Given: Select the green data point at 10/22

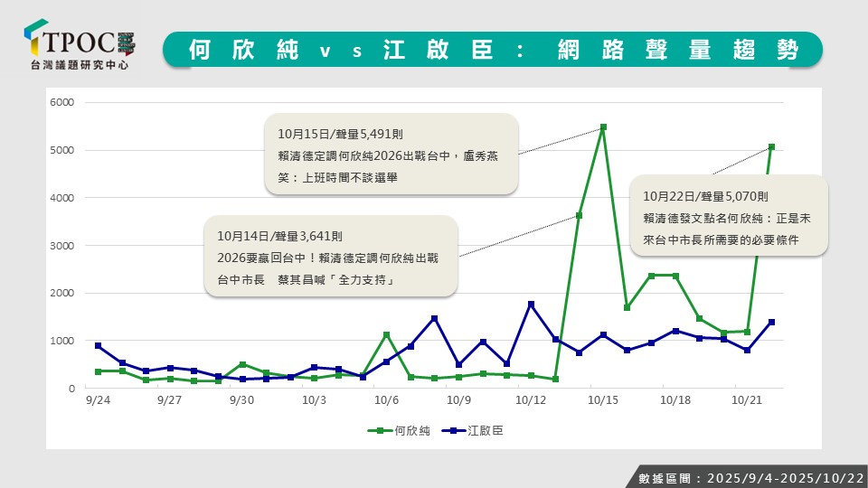Looking at the screenshot, I should point(771,146).
